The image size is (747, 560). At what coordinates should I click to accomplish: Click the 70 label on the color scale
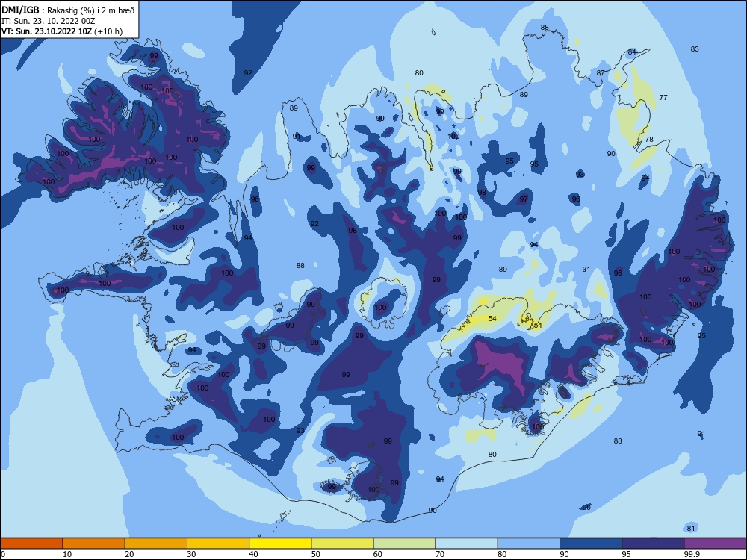(440, 554)
